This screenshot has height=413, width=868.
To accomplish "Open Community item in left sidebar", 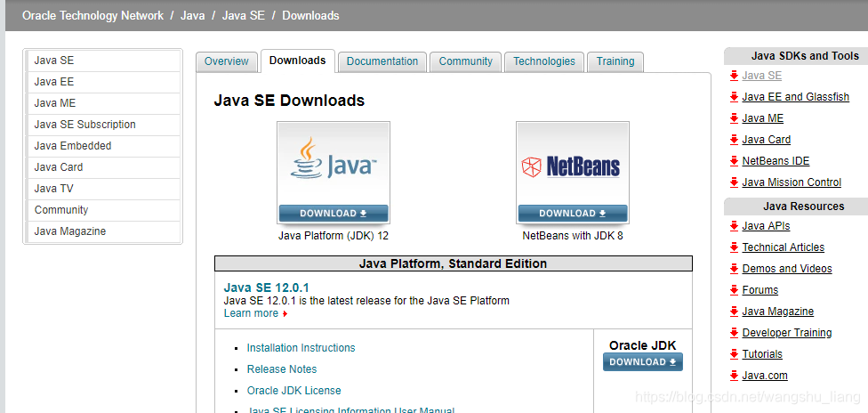I will point(104,210).
